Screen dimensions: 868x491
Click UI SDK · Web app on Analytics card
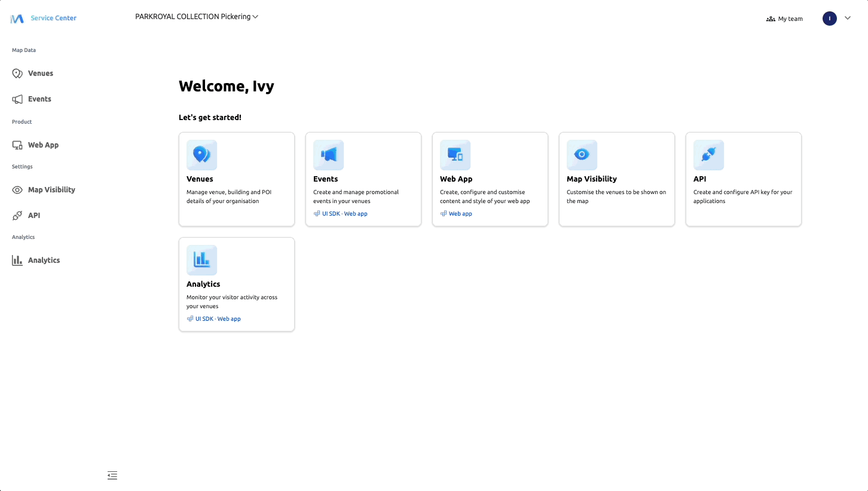tap(214, 319)
